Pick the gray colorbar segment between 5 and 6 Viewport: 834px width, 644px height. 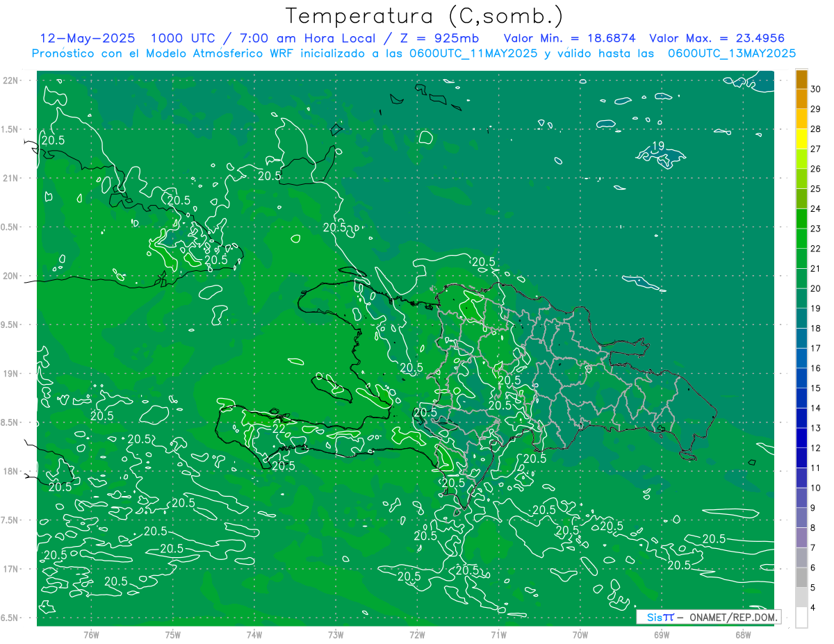point(801,578)
